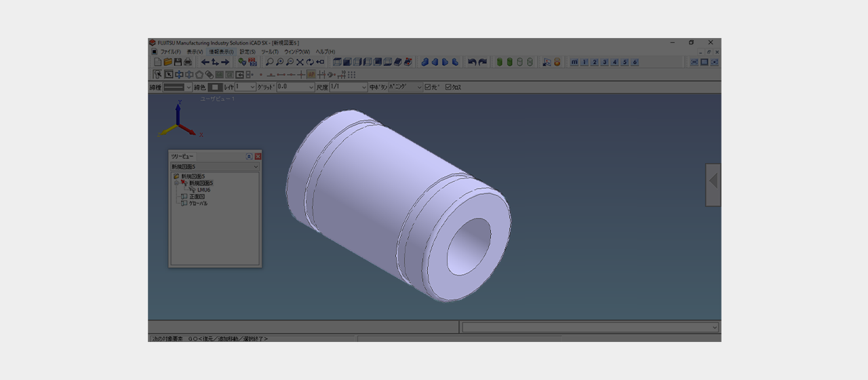Click the Undo arrow icon
Screen dimensions: 868x380
coord(472,62)
